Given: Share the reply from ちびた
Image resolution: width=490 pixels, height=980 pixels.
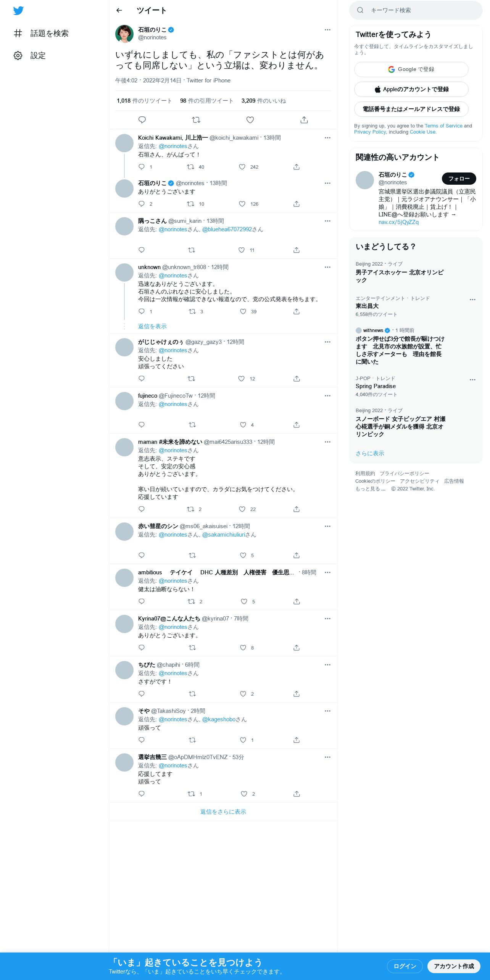Looking at the screenshot, I should coord(297,694).
